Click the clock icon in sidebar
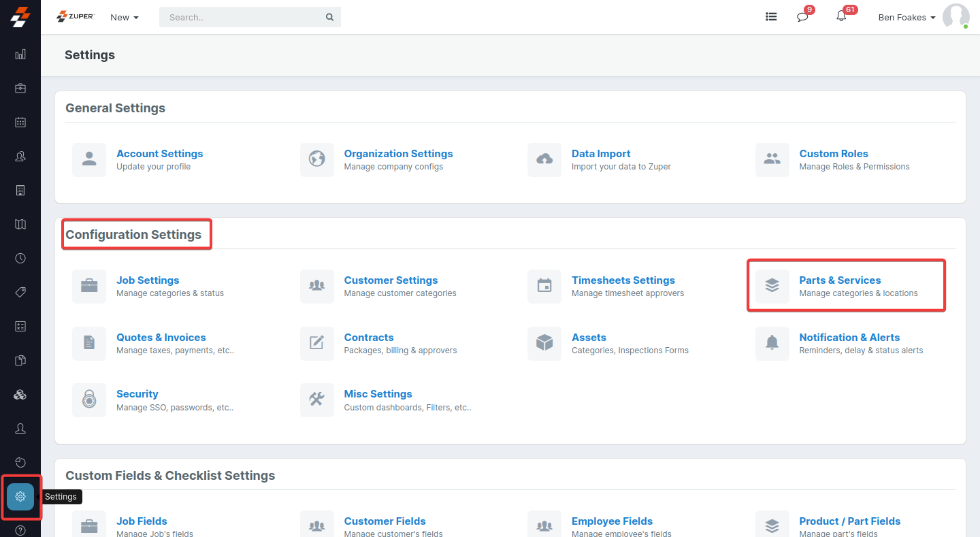Viewport: 980px width, 537px height. [x=20, y=259]
